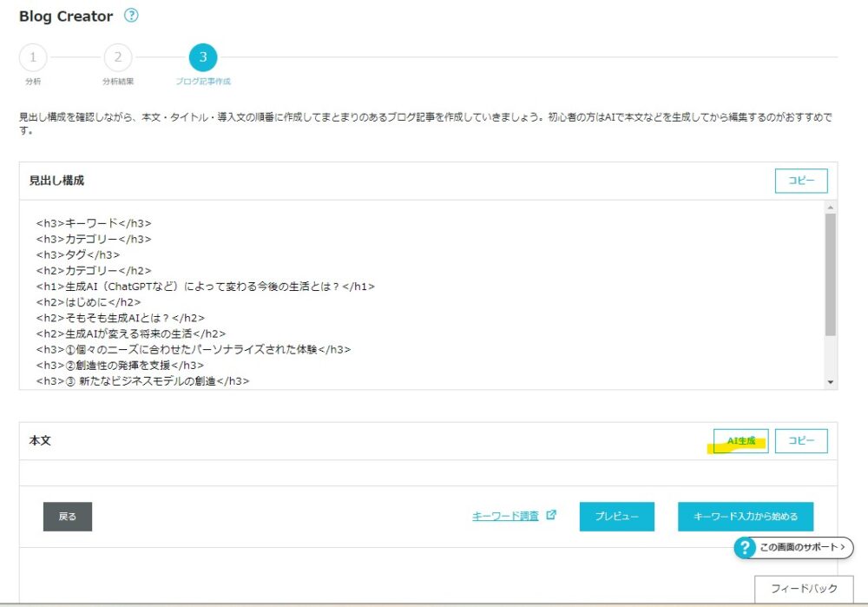Click the external link icon beside キーワード調査

[x=551, y=515]
